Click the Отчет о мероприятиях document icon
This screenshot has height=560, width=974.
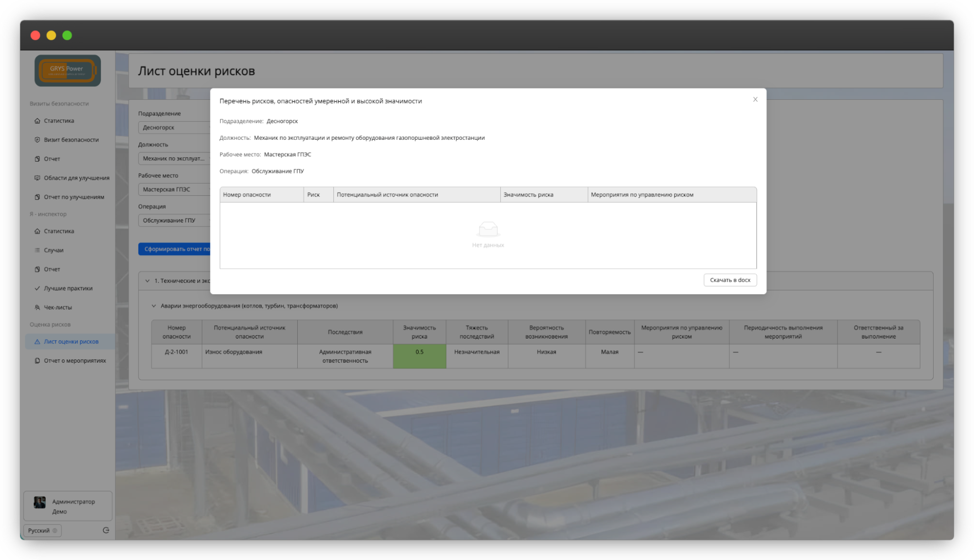pyautogui.click(x=37, y=361)
